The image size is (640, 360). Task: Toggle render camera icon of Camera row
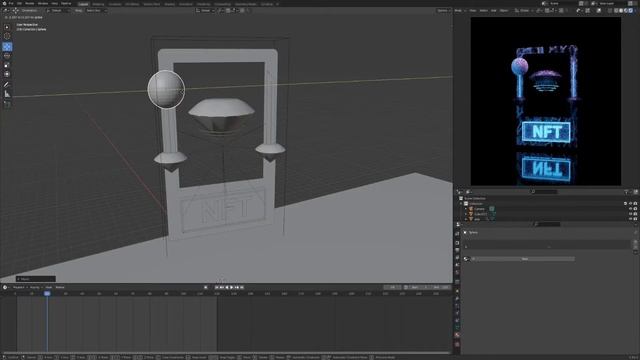coord(635,209)
